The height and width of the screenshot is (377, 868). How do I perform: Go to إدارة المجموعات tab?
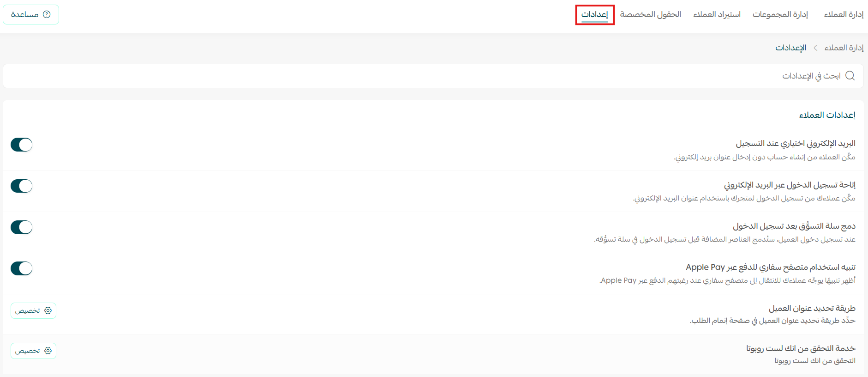[x=780, y=15]
